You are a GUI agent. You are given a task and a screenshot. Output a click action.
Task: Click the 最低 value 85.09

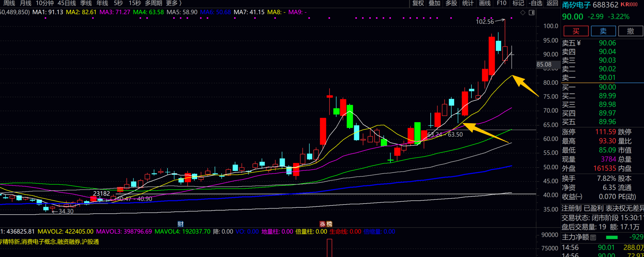607,150
